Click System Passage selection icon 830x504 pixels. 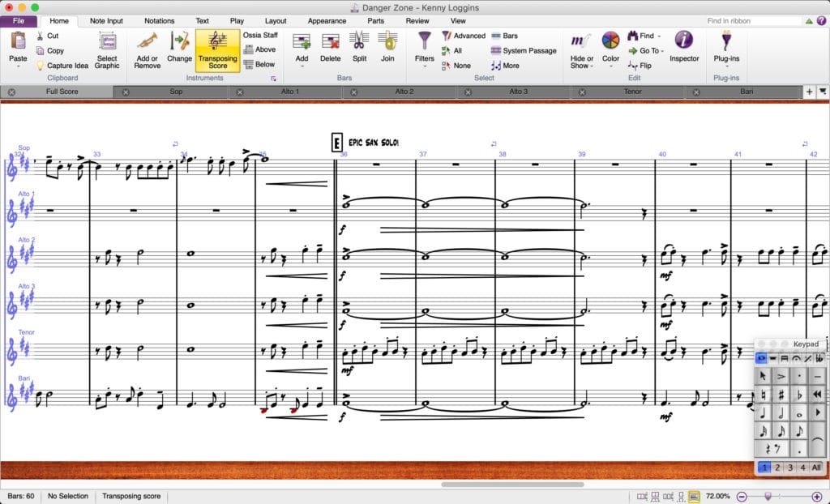tap(496, 51)
